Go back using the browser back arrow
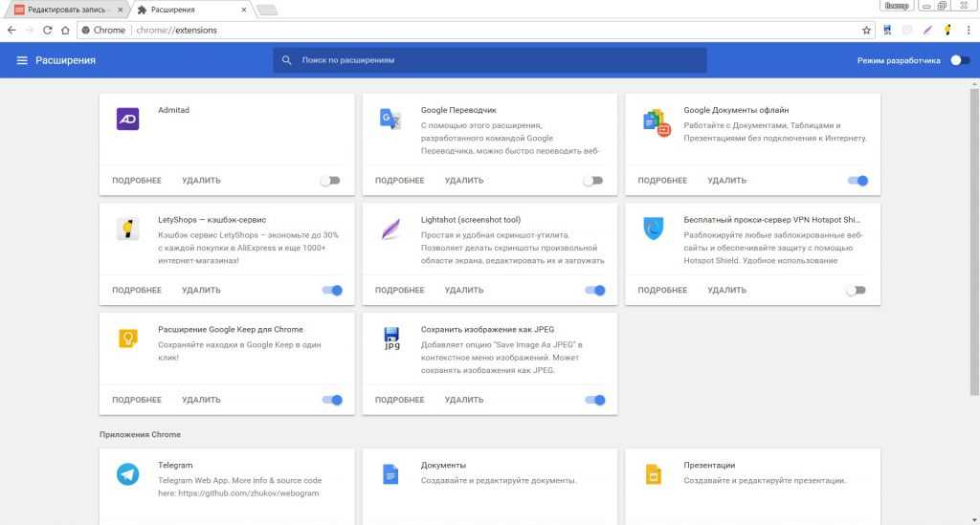The image size is (980, 525). [11, 30]
